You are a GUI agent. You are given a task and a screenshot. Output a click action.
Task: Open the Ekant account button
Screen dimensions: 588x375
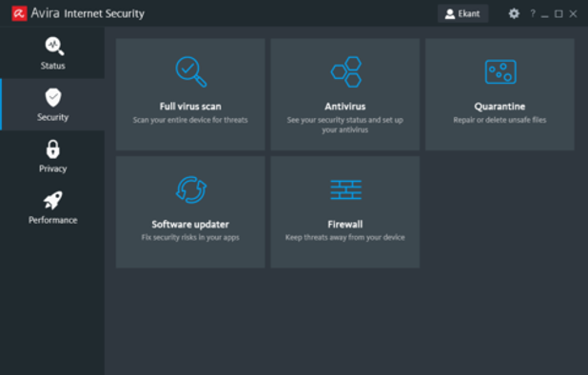tap(462, 13)
